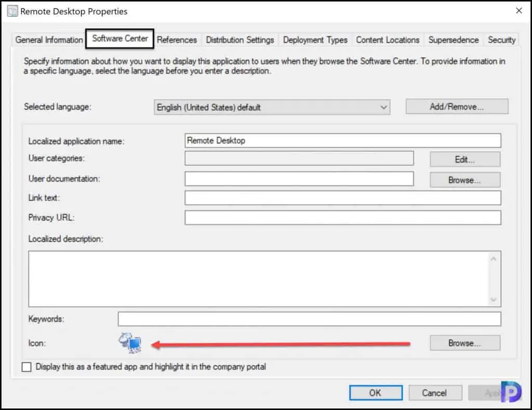Click the Add/Remove language button

[457, 107]
